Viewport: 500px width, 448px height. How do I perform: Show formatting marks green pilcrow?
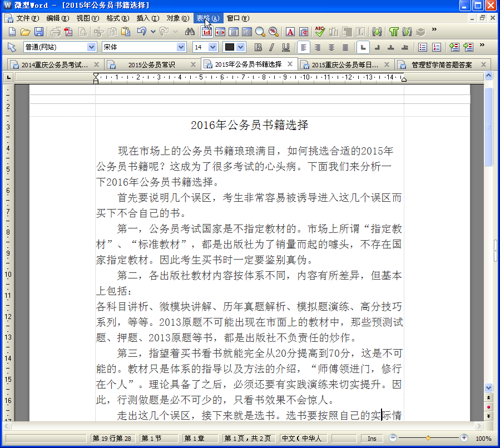pos(394,32)
